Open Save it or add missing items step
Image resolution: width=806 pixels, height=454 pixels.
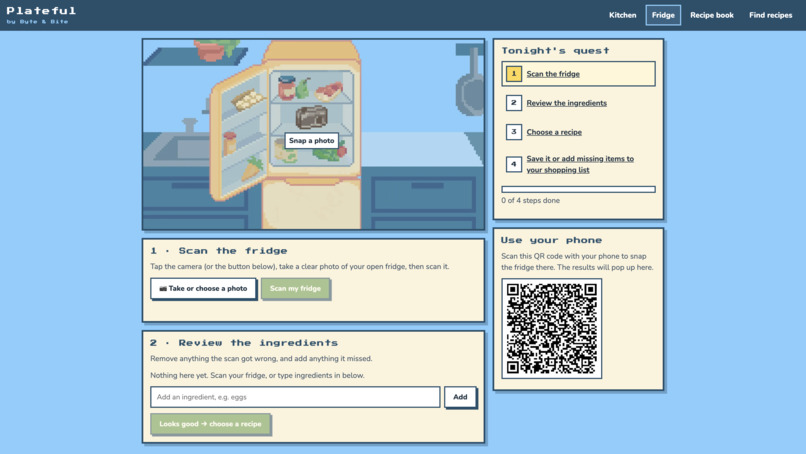[x=580, y=164]
